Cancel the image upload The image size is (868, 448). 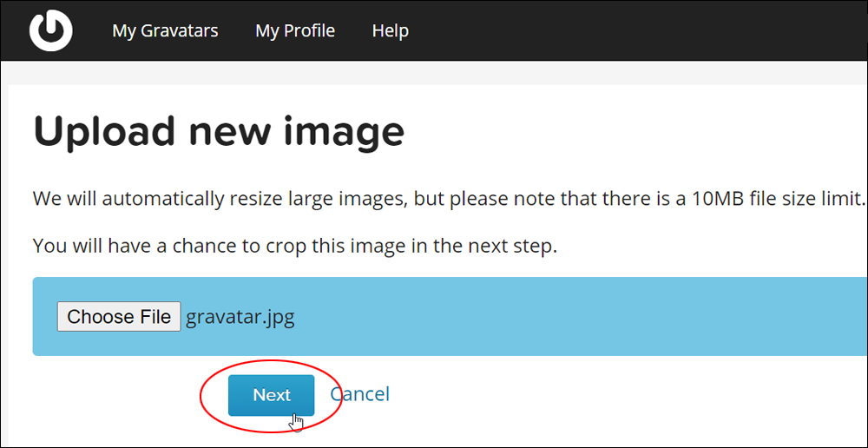click(x=360, y=394)
